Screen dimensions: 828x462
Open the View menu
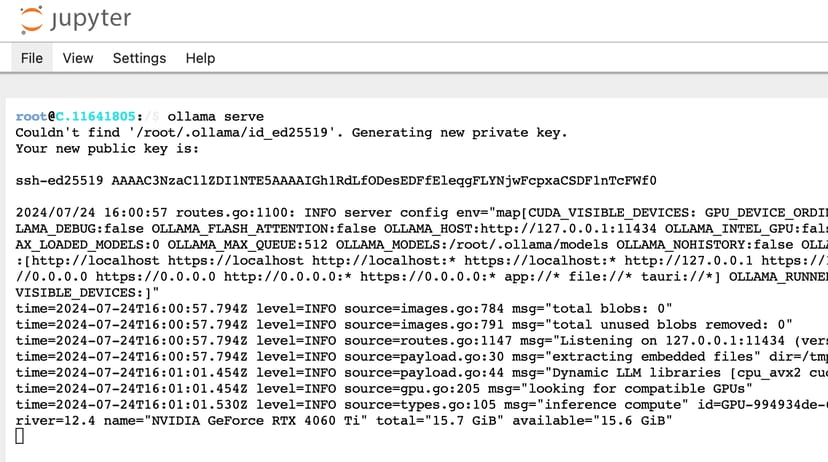(x=78, y=58)
